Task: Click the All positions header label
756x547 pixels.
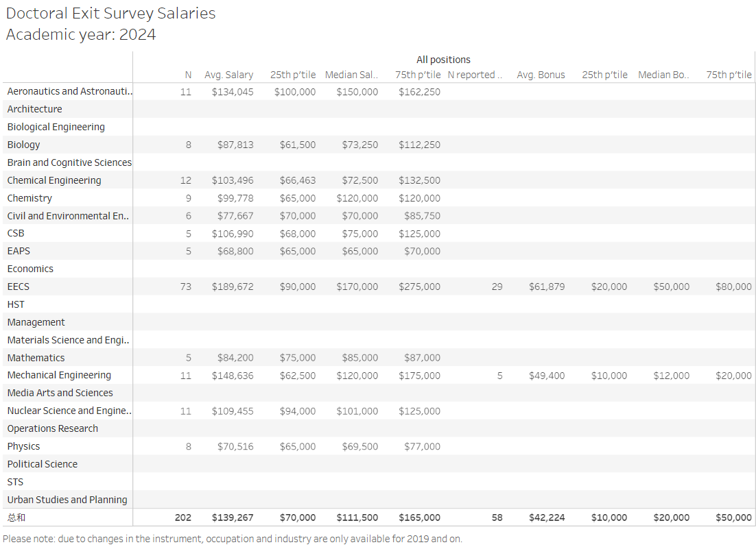Action: [x=443, y=60]
